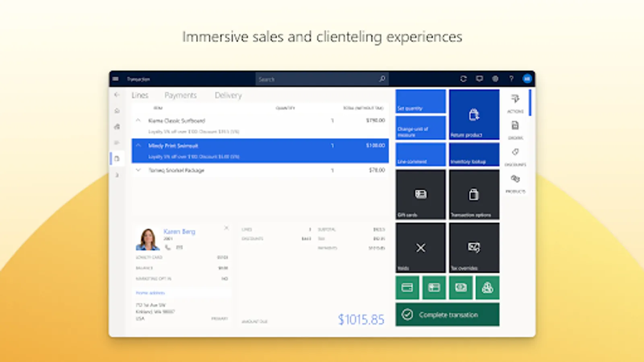644x362 pixels.
Task: Click the sync icon in the top bar
Action: click(463, 79)
